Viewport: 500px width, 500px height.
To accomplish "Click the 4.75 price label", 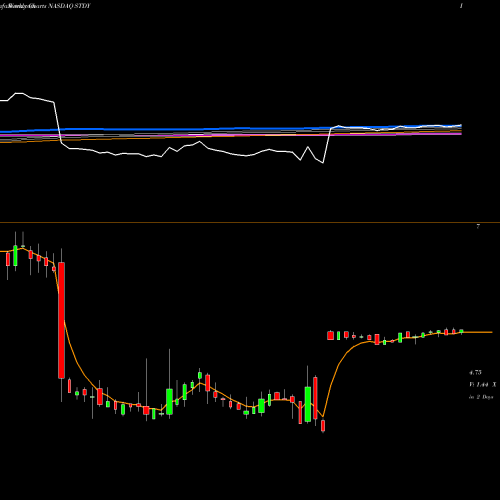I will pos(475,373).
